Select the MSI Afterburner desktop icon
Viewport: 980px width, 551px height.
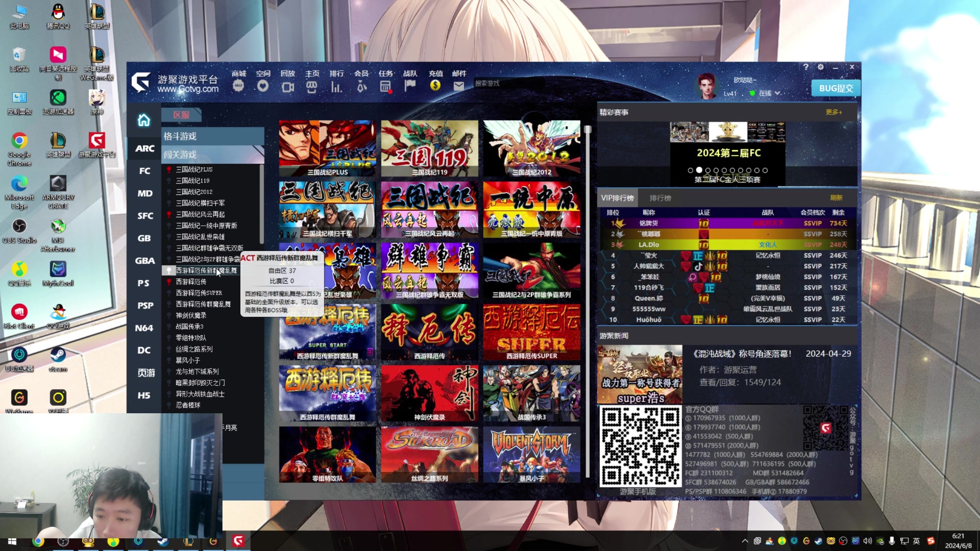click(x=58, y=235)
